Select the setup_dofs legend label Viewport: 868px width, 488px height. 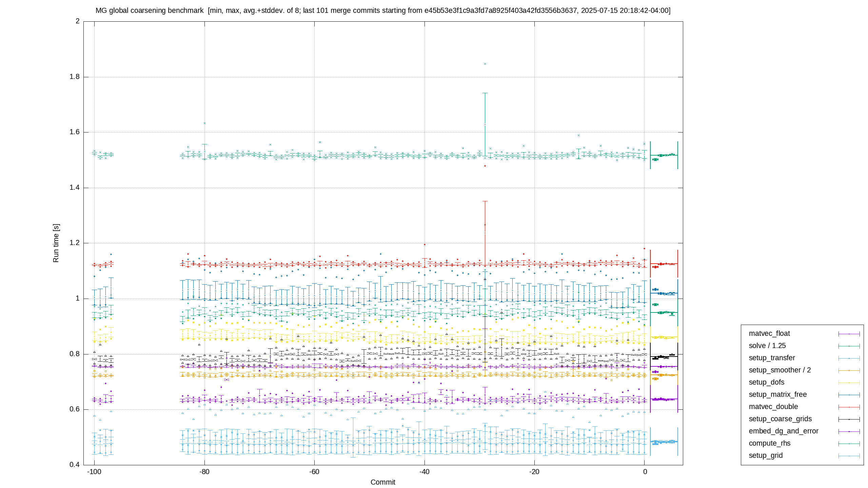coord(766,382)
